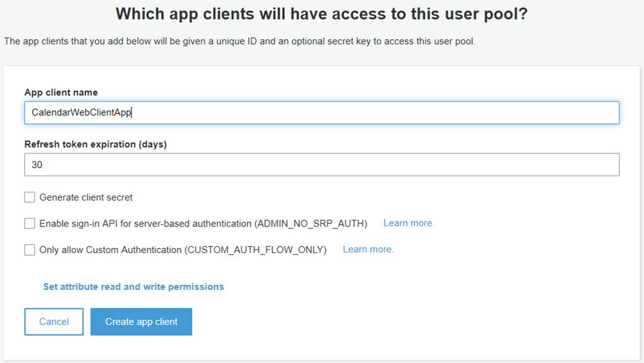Click the '(ADMIN_NO_SRP_AUTH)' parenthetical text

coord(310,224)
